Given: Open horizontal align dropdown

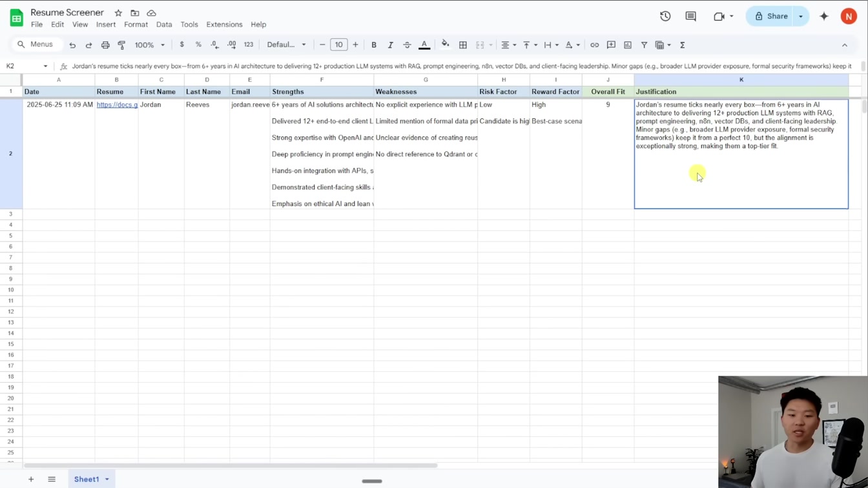Looking at the screenshot, I should click(x=509, y=45).
